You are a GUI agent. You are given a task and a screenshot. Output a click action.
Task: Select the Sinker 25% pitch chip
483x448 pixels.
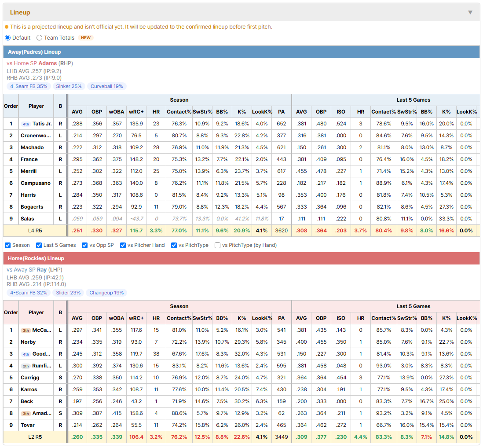69,86
